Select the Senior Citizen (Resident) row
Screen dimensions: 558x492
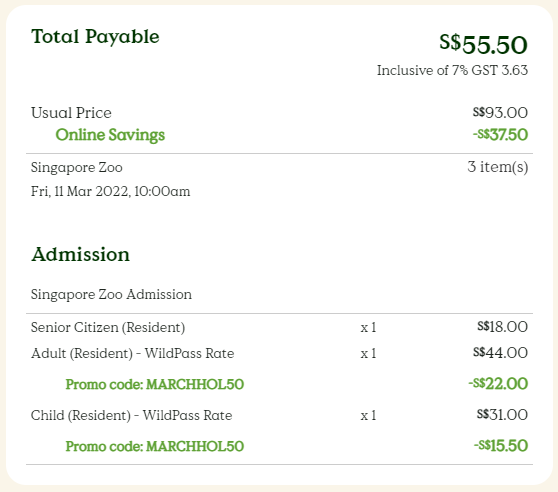pyautogui.click(x=279, y=327)
